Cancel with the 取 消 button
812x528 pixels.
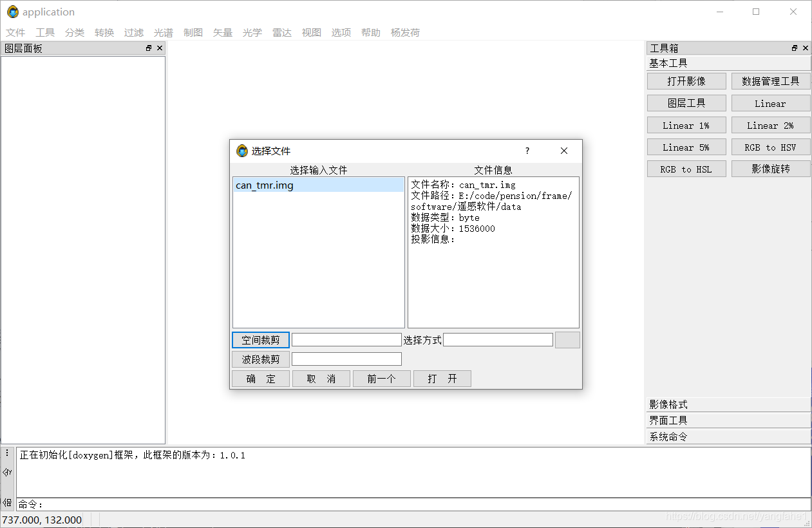pyautogui.click(x=321, y=379)
